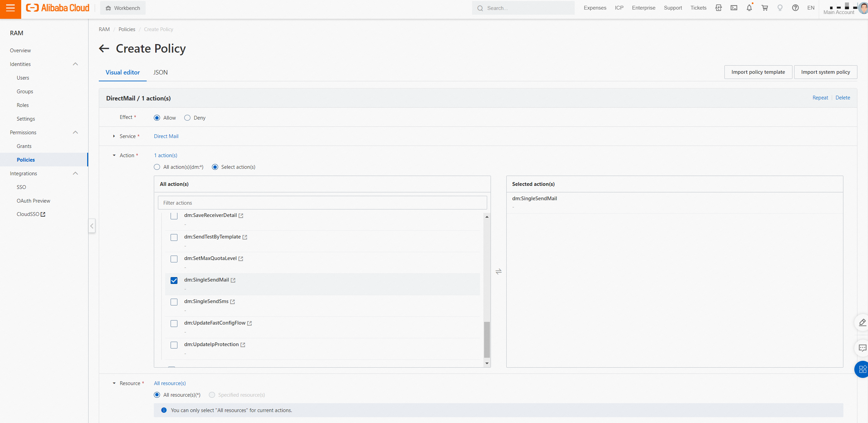Check the dm:SetMaxQuotaLevel checkbox
Viewport: 868px width, 423px height.
(x=174, y=259)
